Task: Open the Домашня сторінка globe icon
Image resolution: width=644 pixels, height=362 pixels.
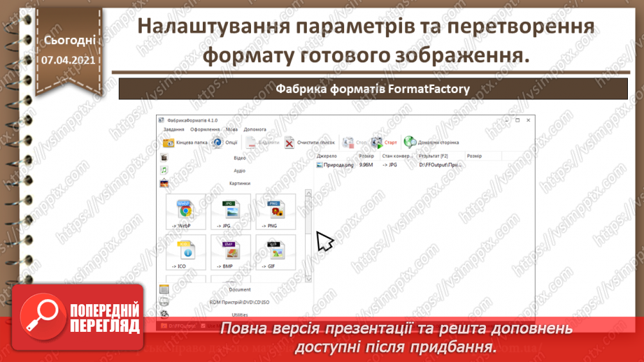Action: click(410, 143)
